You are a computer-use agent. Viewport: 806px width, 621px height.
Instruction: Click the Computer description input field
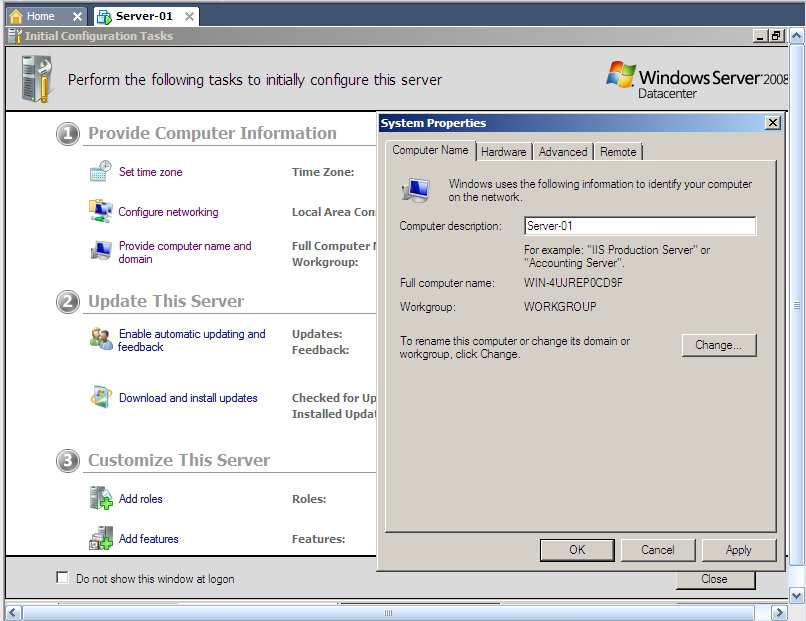[640, 226]
